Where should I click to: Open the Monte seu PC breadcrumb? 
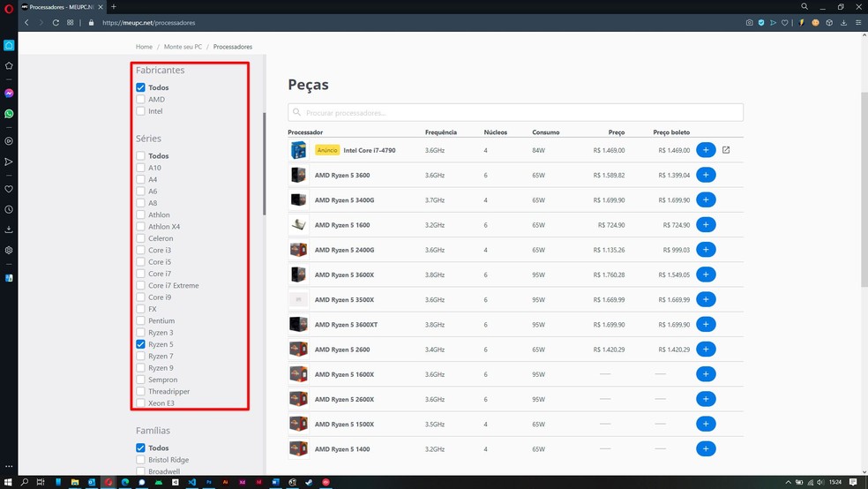click(x=183, y=47)
